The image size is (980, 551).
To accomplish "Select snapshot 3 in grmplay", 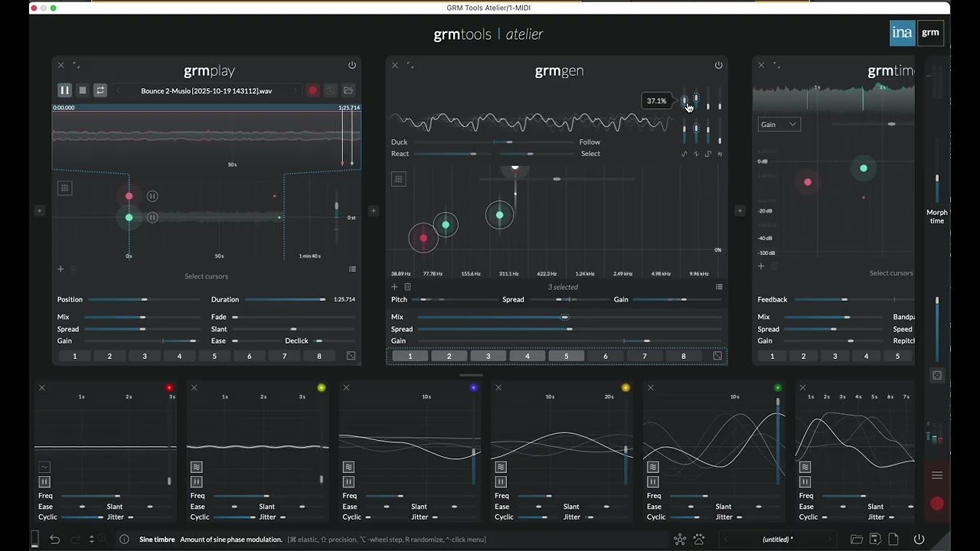I will [x=145, y=356].
